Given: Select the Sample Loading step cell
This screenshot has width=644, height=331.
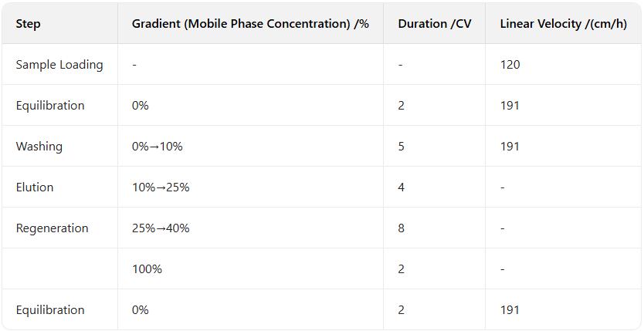Looking at the screenshot, I should point(59,65).
